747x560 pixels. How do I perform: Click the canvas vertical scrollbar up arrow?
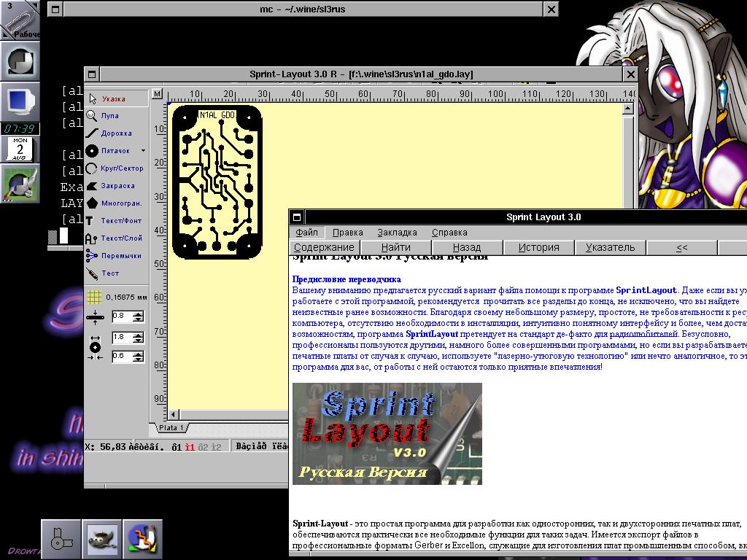pos(628,109)
